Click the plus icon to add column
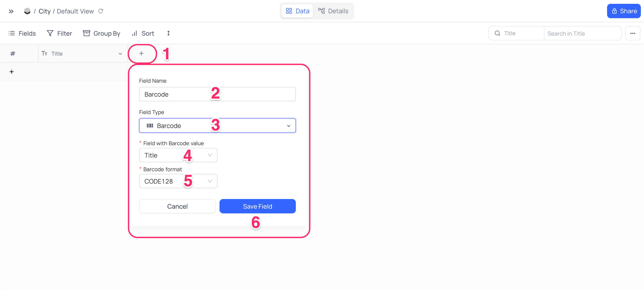 click(141, 53)
